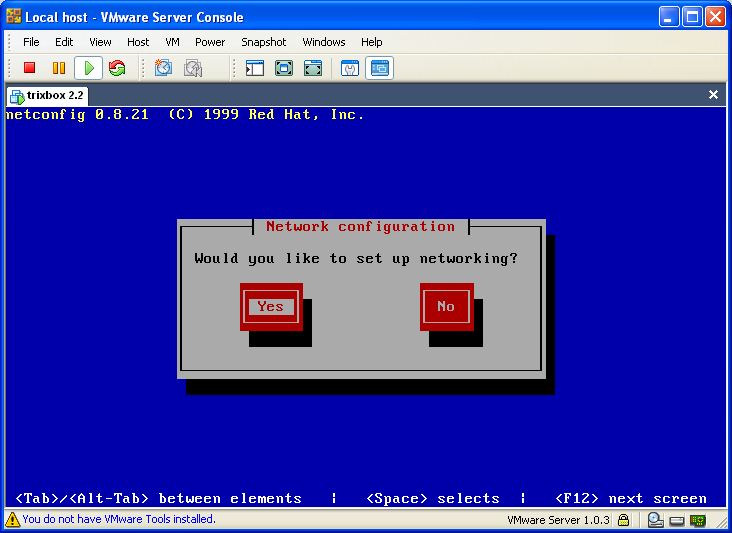Open the Host menu
Screen dimensions: 732x533
tap(138, 42)
